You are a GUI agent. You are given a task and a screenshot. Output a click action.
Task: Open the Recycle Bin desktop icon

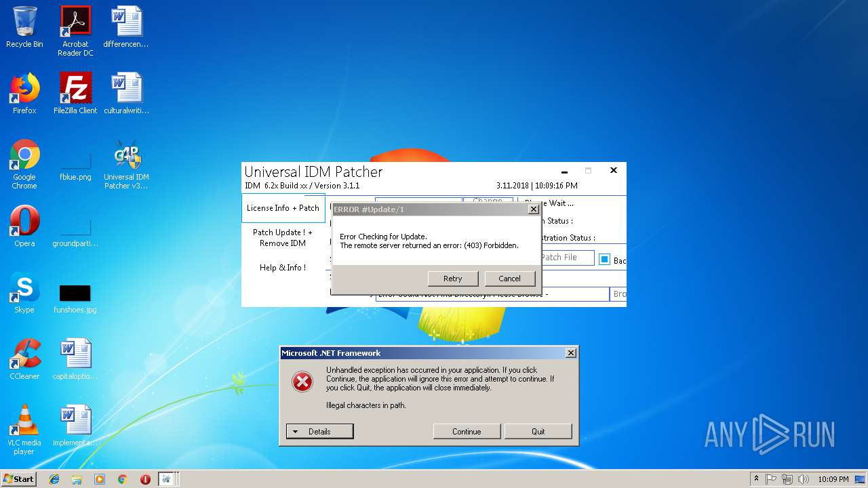point(24,27)
